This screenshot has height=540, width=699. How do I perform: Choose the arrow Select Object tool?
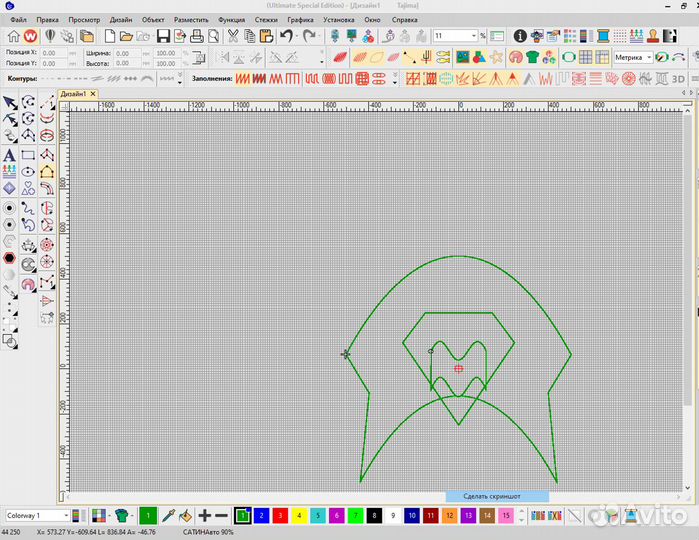tap(10, 103)
